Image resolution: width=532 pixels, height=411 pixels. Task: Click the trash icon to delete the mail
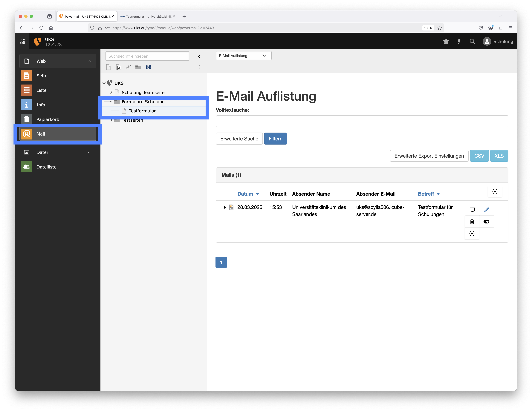click(472, 222)
